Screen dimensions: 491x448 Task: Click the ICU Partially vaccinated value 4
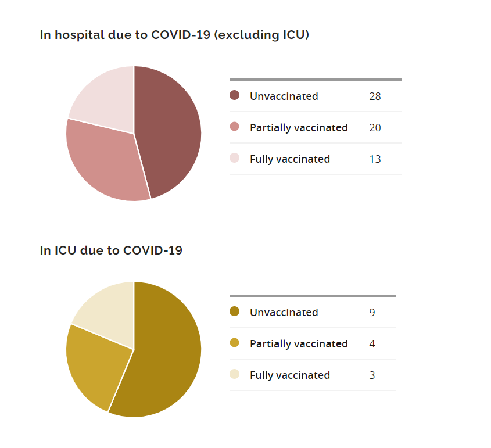(x=372, y=344)
